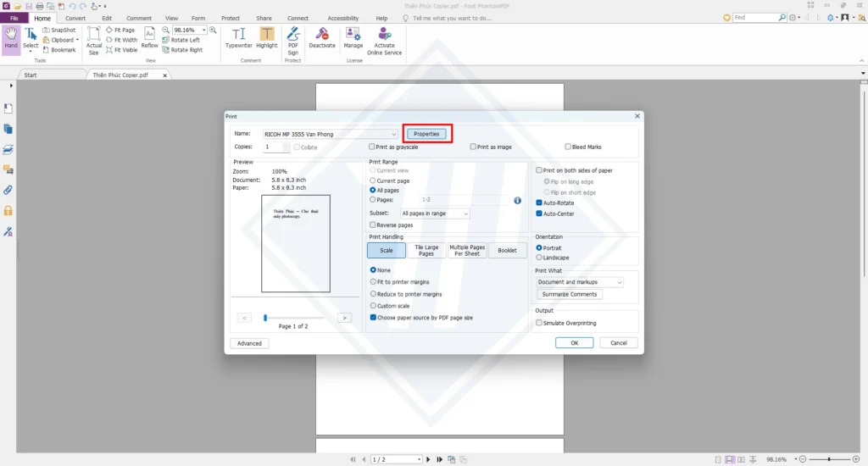Switch to the Convert ribbon tab
Image resolution: width=868 pixels, height=466 pixels.
75,18
